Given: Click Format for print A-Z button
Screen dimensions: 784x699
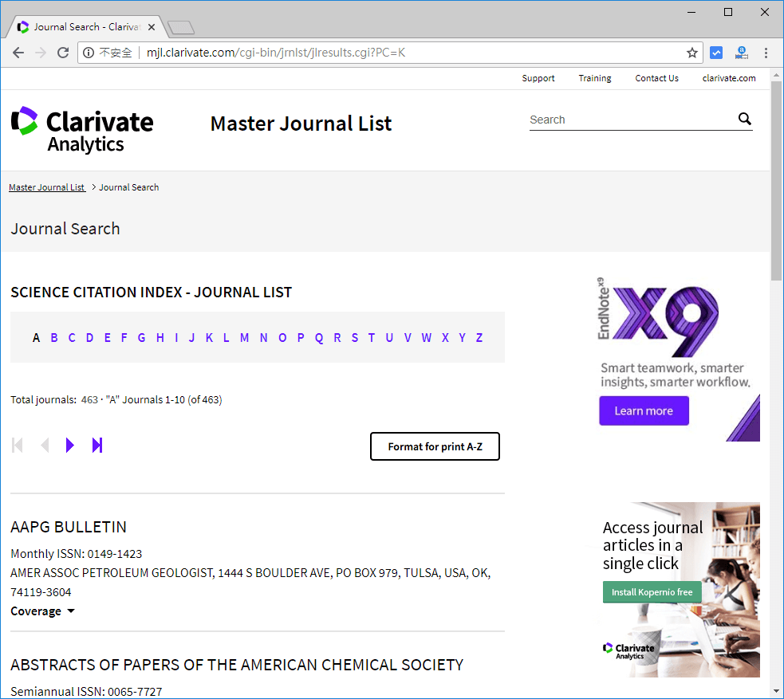Looking at the screenshot, I should (x=435, y=446).
